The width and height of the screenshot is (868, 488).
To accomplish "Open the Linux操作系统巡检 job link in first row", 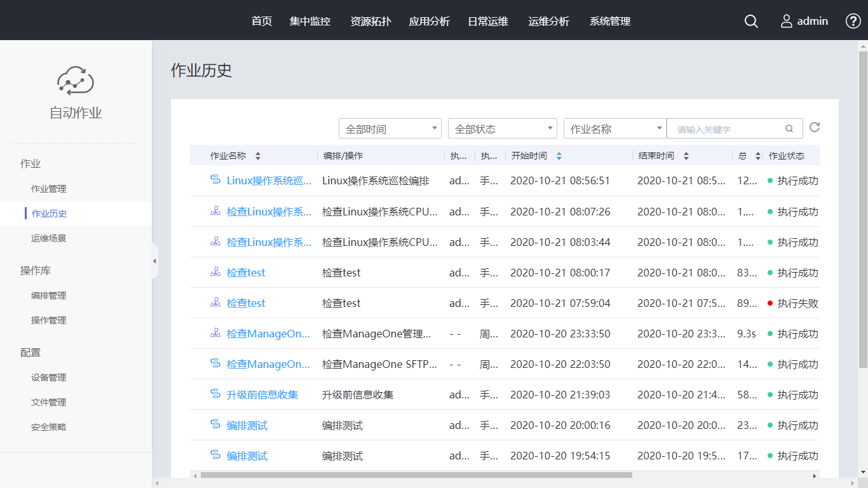I will point(269,180).
